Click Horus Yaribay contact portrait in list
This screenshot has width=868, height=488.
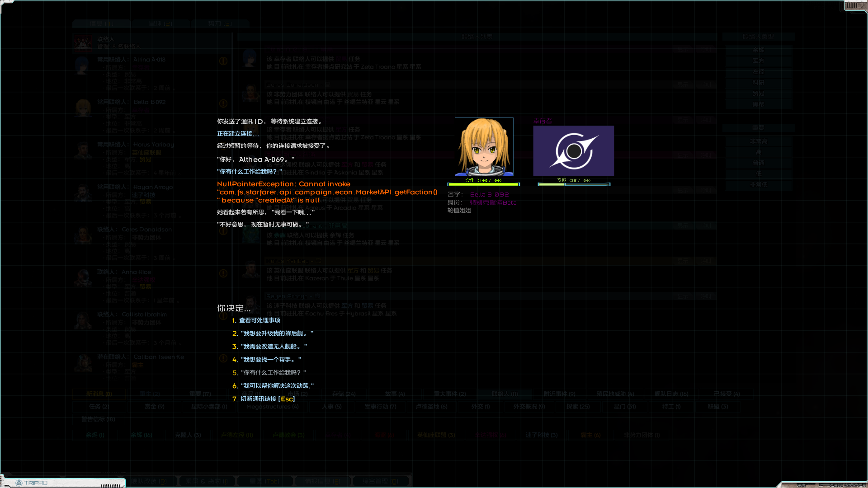click(83, 151)
